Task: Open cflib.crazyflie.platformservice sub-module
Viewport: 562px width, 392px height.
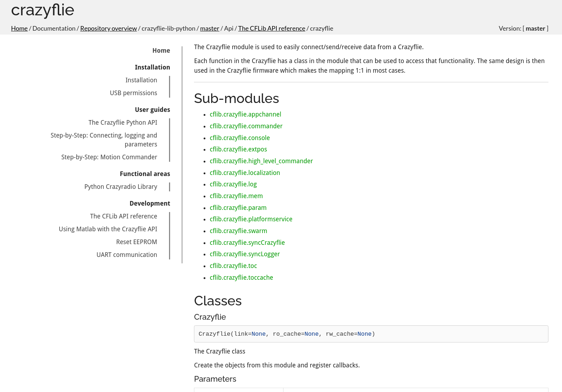Action: (251, 219)
